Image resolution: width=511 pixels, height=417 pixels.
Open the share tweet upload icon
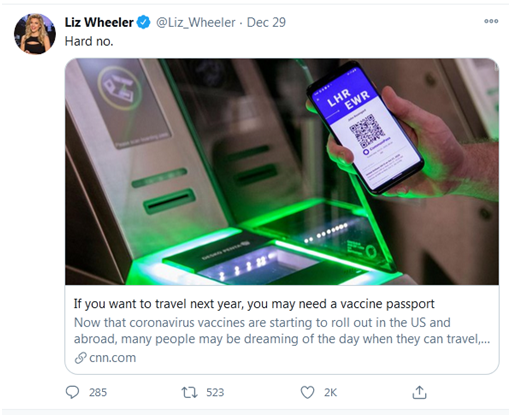point(419,392)
